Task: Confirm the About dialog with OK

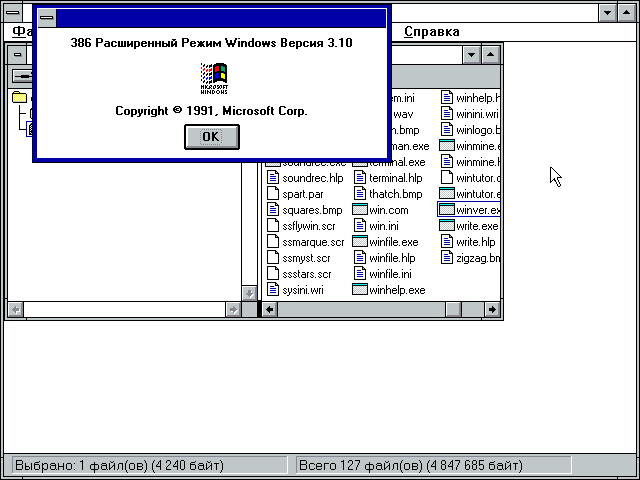Action: [x=211, y=137]
